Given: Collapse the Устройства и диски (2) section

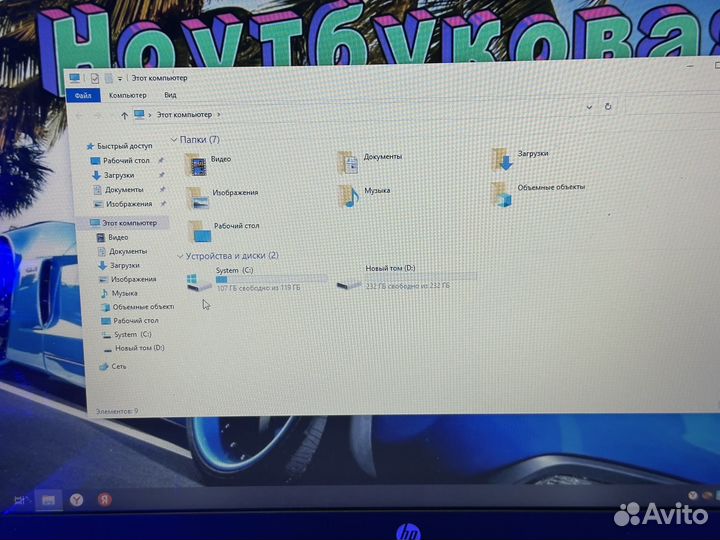Looking at the screenshot, I should point(180,256).
